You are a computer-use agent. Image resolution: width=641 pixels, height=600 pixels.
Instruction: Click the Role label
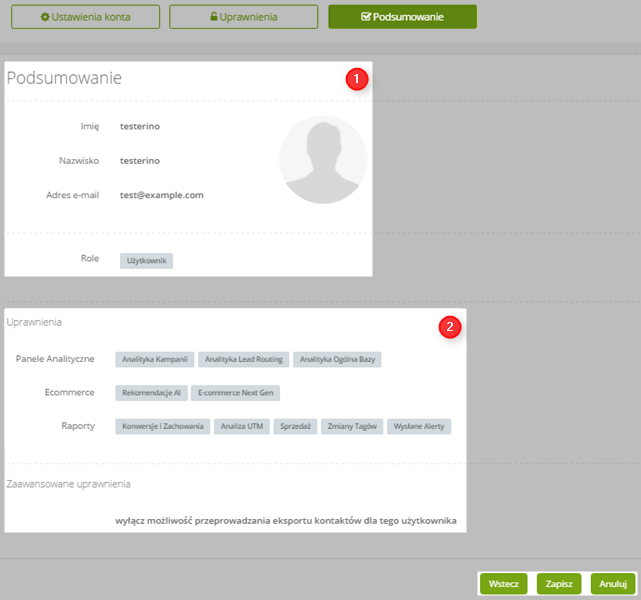pyautogui.click(x=90, y=258)
